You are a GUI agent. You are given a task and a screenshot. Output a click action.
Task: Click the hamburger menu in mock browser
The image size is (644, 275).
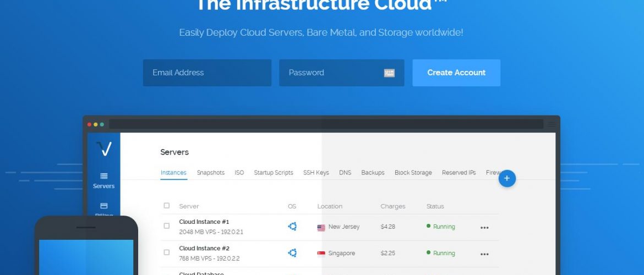click(552, 124)
